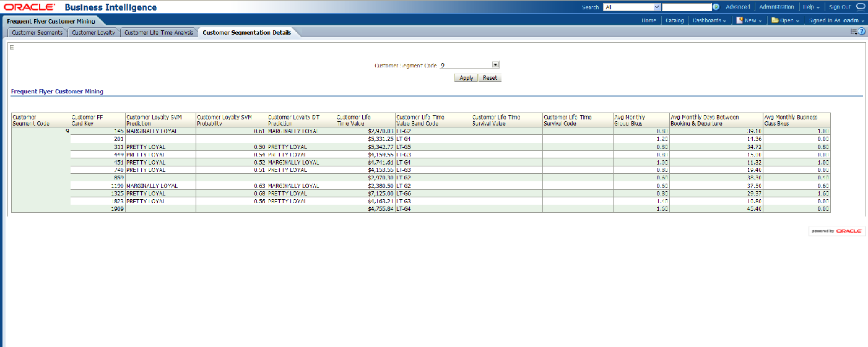Click the Oracle logo in header
The width and height of the screenshot is (868, 347).
[x=29, y=7]
